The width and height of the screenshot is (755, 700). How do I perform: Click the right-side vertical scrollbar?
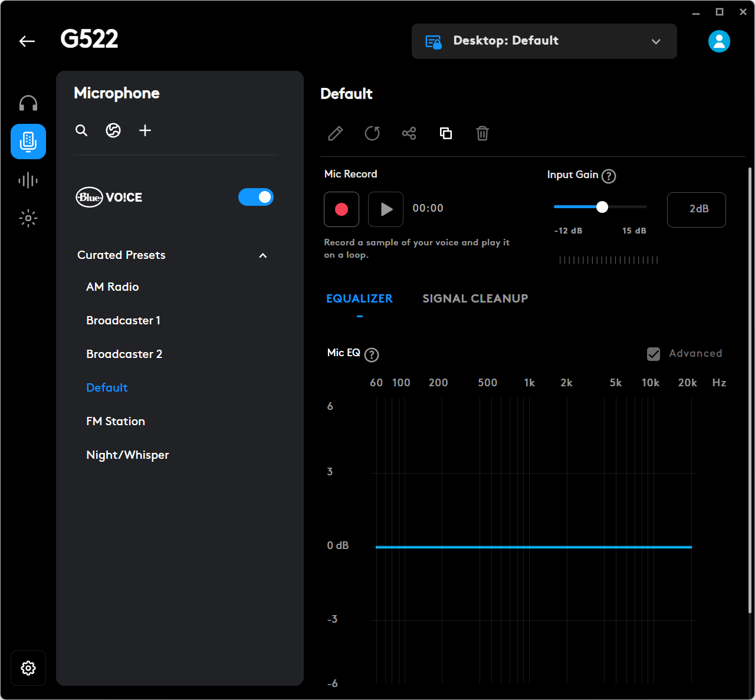point(750,389)
